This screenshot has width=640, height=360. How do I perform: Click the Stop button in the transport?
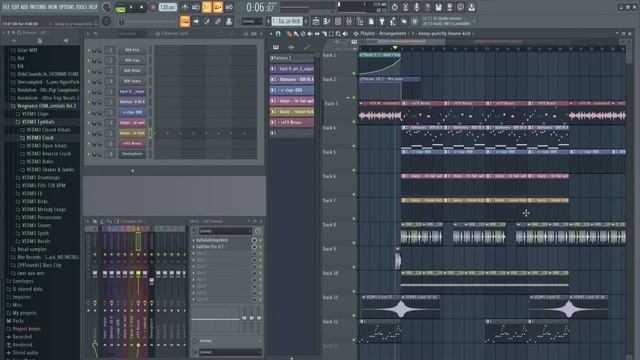click(x=142, y=7)
